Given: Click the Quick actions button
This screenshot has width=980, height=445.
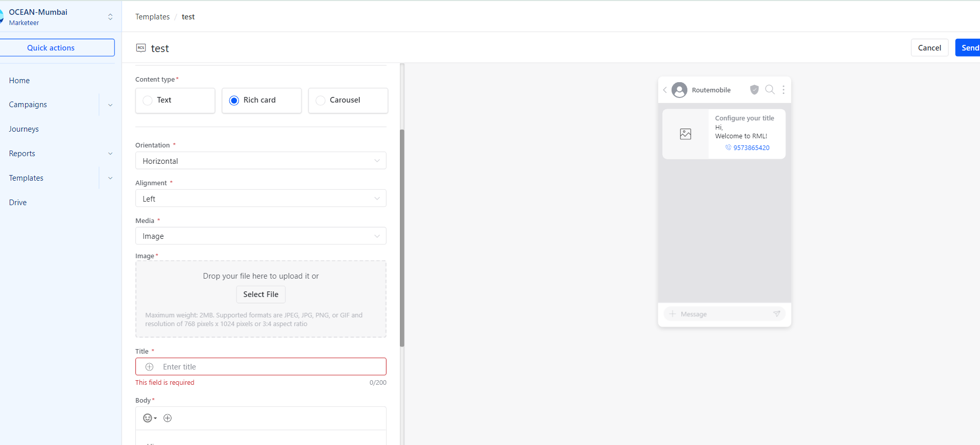Looking at the screenshot, I should (x=57, y=48).
